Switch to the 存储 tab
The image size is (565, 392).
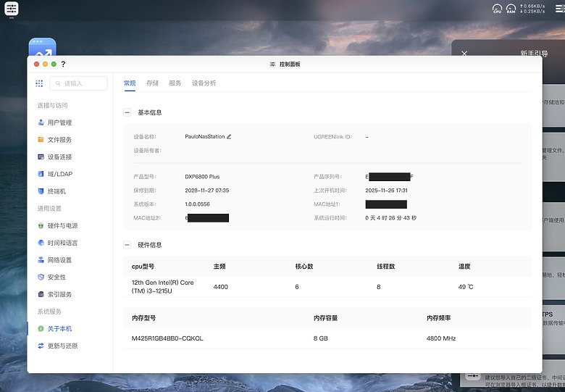tap(152, 83)
